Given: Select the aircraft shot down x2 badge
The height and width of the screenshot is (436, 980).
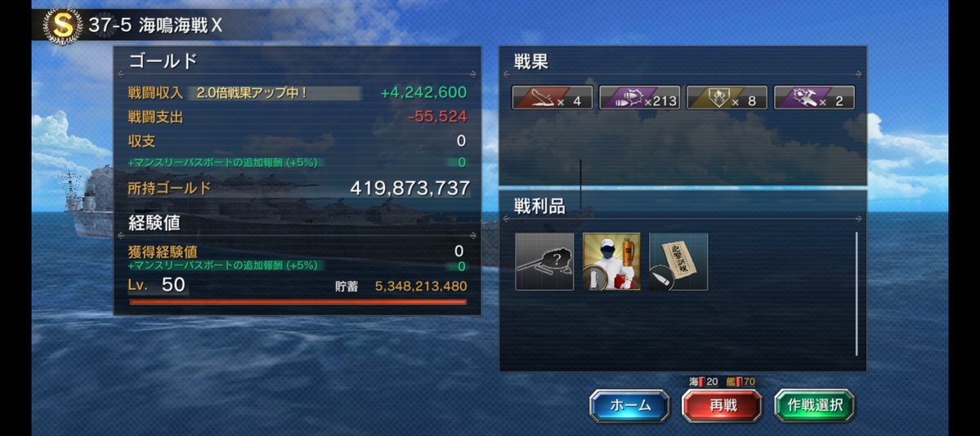Looking at the screenshot, I should pyautogui.click(x=814, y=98).
